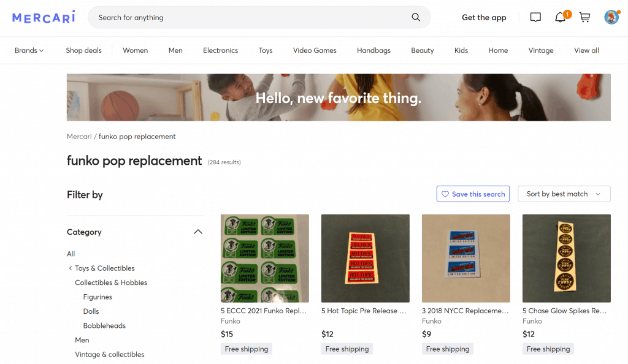Expand the Brands dropdown menu
Screen dimensions: 628x364
tap(29, 50)
